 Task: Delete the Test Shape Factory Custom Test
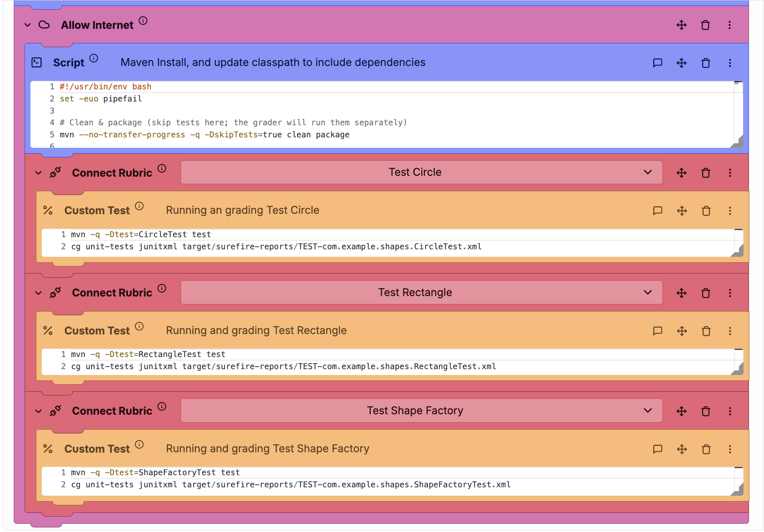pyautogui.click(x=706, y=449)
